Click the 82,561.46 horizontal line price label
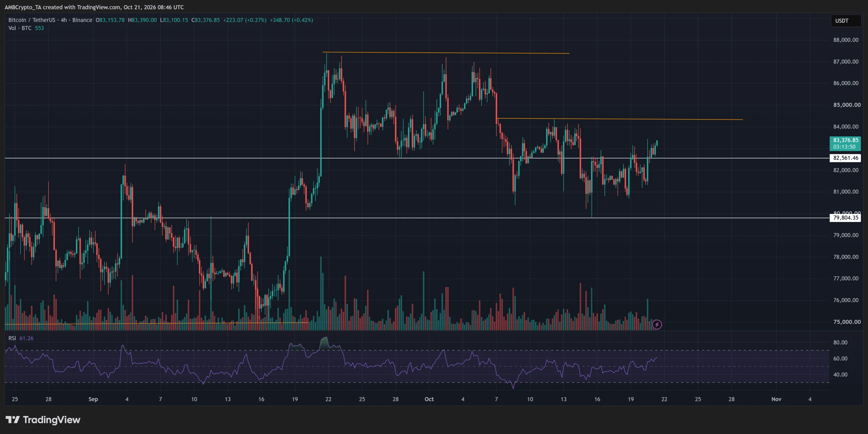The image size is (868, 434). point(846,158)
